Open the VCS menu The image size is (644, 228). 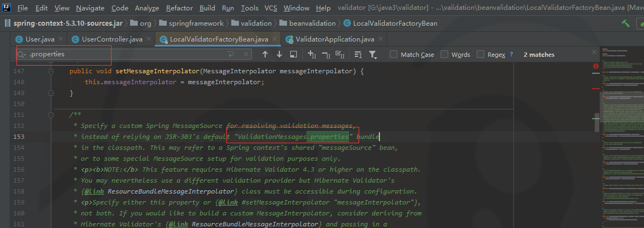click(x=271, y=8)
